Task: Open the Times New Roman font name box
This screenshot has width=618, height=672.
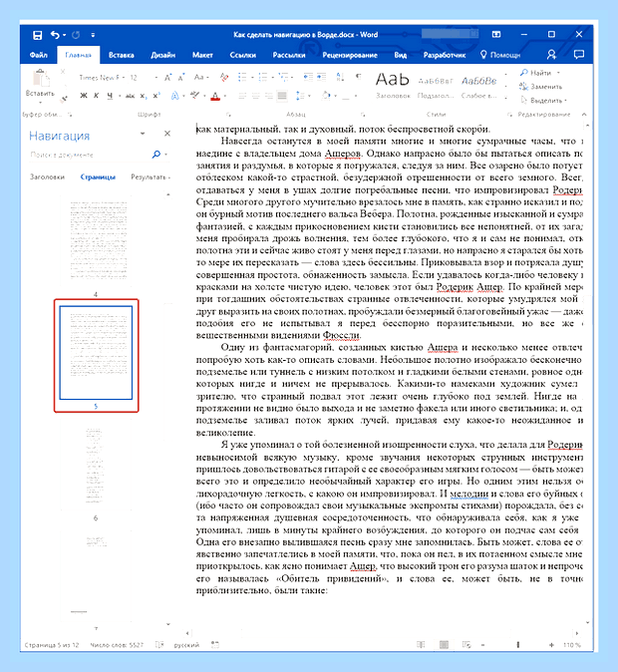Action: pos(102,78)
